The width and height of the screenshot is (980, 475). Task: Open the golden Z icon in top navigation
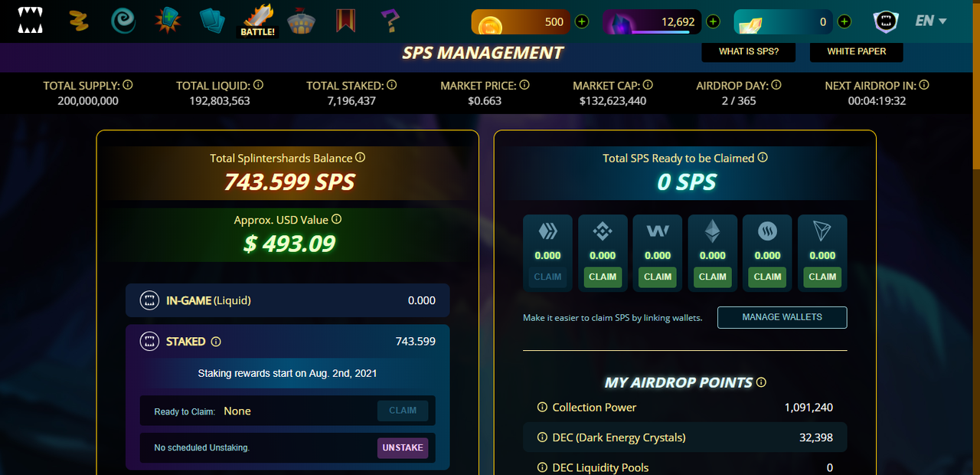[x=78, y=21]
